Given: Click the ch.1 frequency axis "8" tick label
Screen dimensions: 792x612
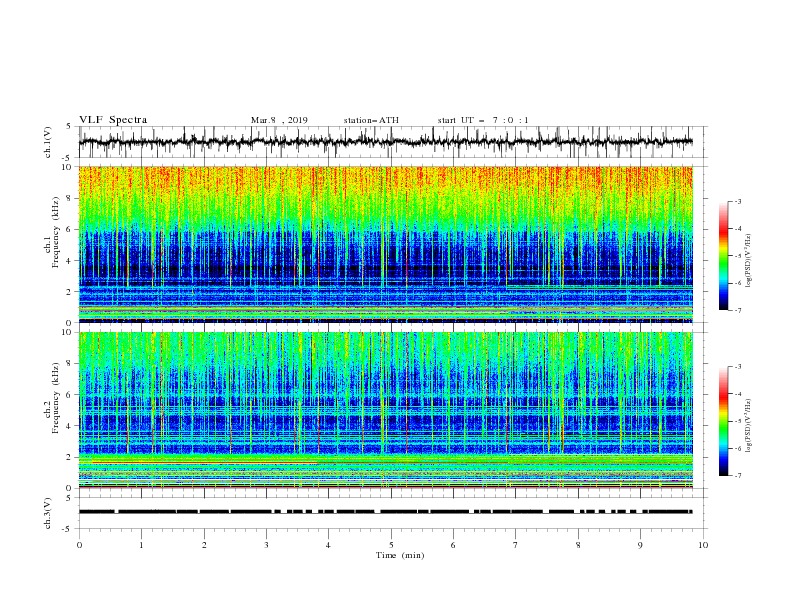Looking at the screenshot, I should 70,198.
